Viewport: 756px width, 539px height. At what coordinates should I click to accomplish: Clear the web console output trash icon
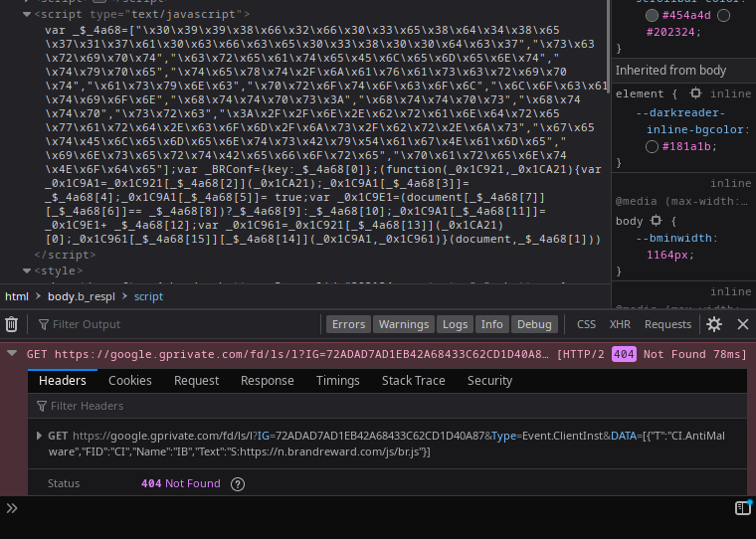[x=12, y=324]
